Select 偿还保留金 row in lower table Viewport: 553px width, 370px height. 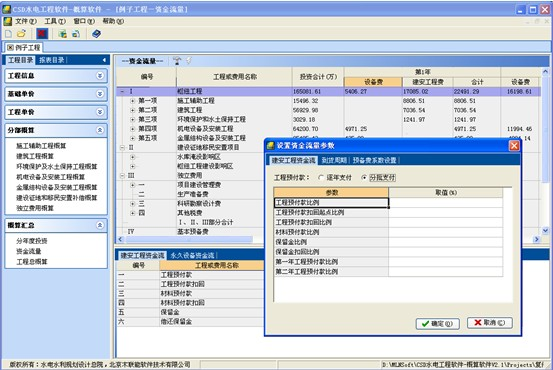[x=190, y=322]
